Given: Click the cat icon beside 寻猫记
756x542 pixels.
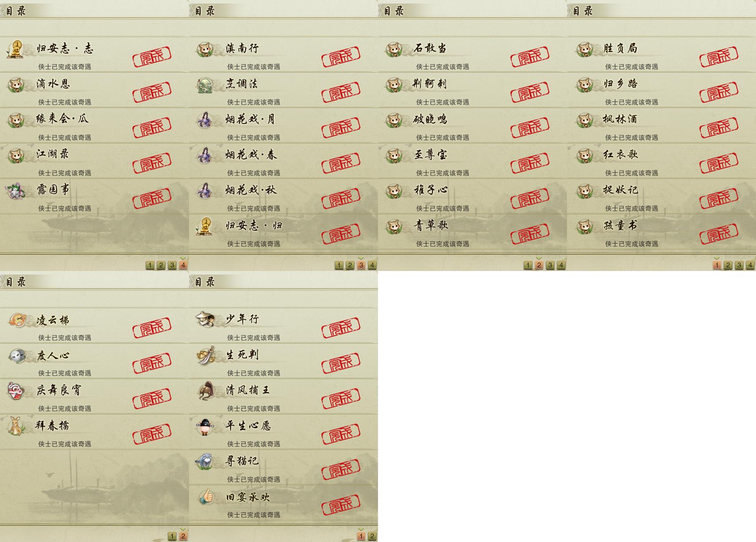Looking at the screenshot, I should coord(205,461).
